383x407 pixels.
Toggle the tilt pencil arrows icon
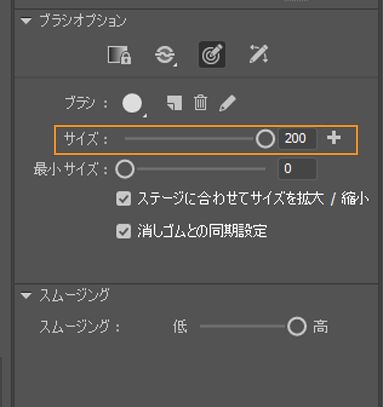click(259, 54)
